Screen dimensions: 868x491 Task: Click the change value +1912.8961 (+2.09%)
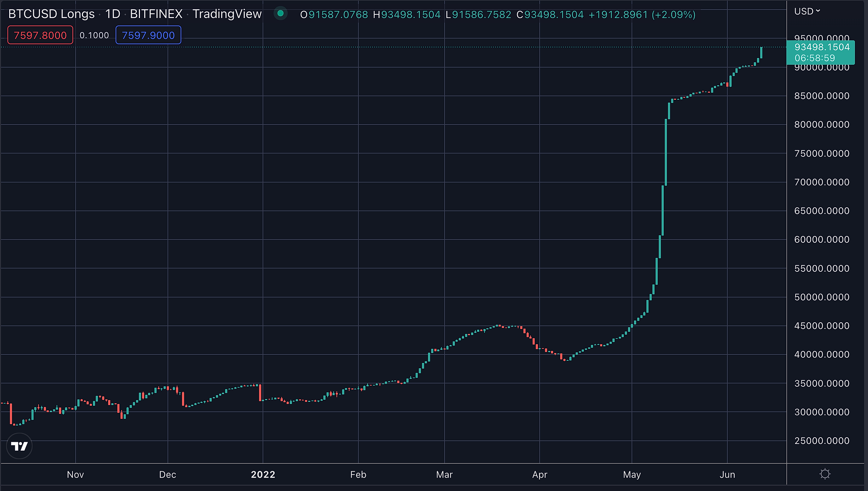(x=642, y=15)
